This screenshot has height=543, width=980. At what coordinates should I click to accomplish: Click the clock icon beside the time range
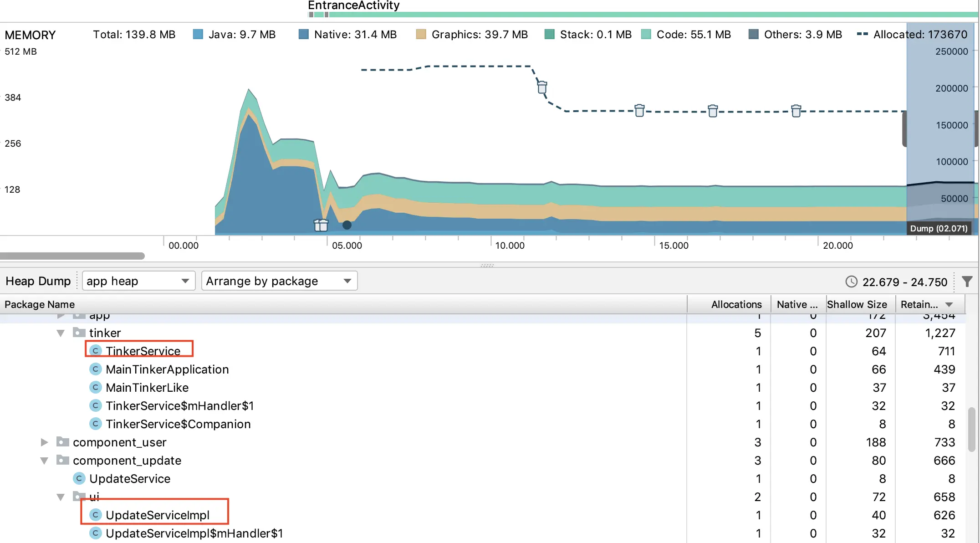[x=851, y=282]
